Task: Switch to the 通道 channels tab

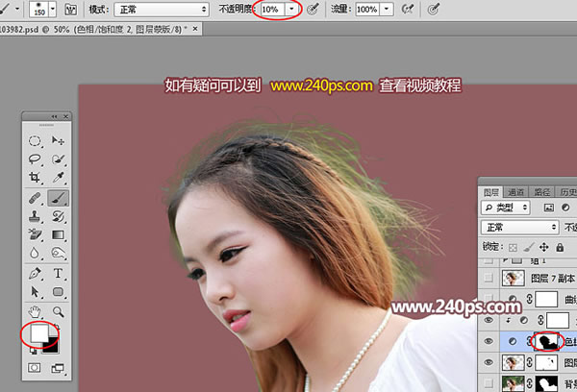Action: (515, 192)
